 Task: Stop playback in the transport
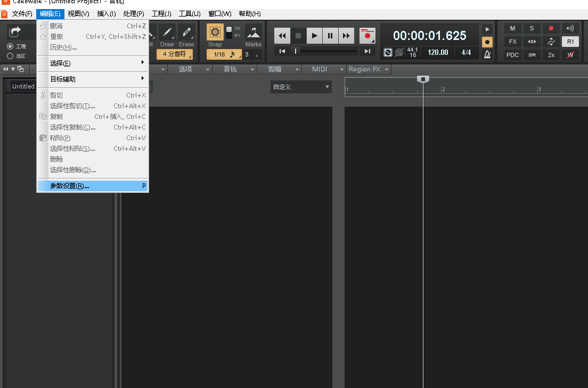(x=298, y=36)
